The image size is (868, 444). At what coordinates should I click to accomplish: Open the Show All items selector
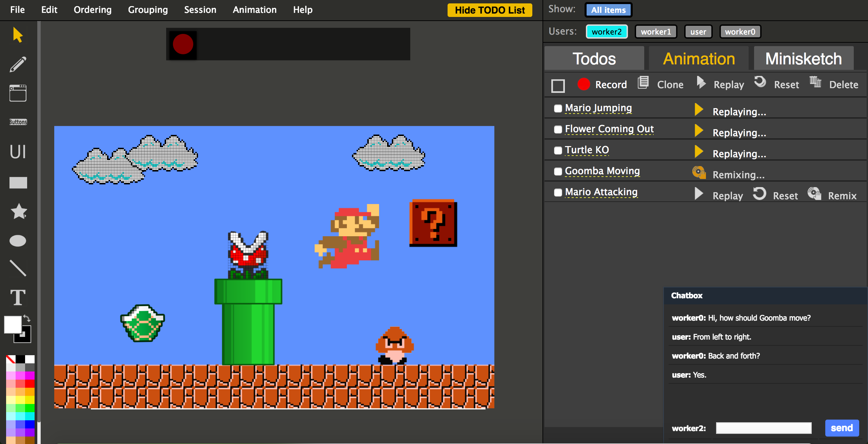click(608, 10)
